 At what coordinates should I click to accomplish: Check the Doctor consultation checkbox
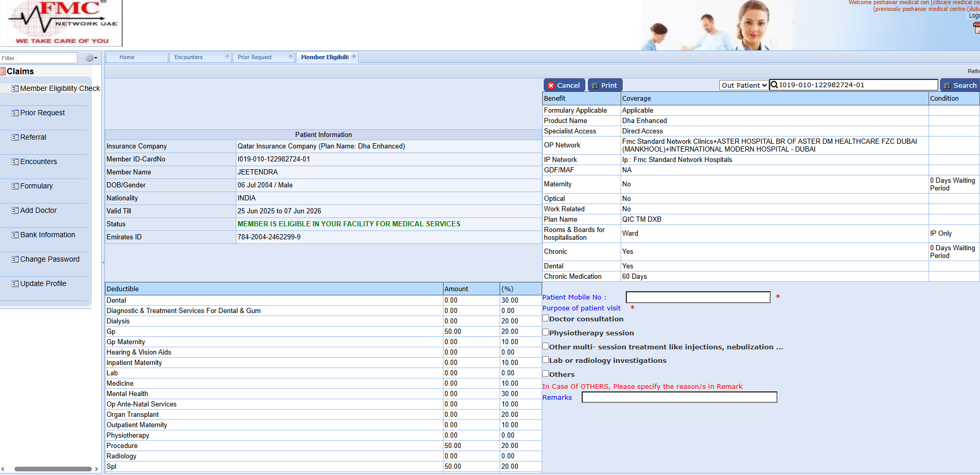[546, 318]
